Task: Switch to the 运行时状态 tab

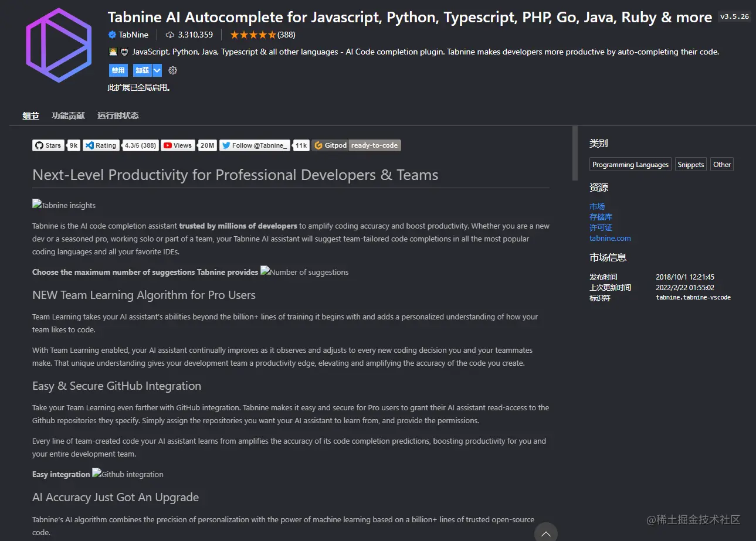Action: [x=118, y=115]
